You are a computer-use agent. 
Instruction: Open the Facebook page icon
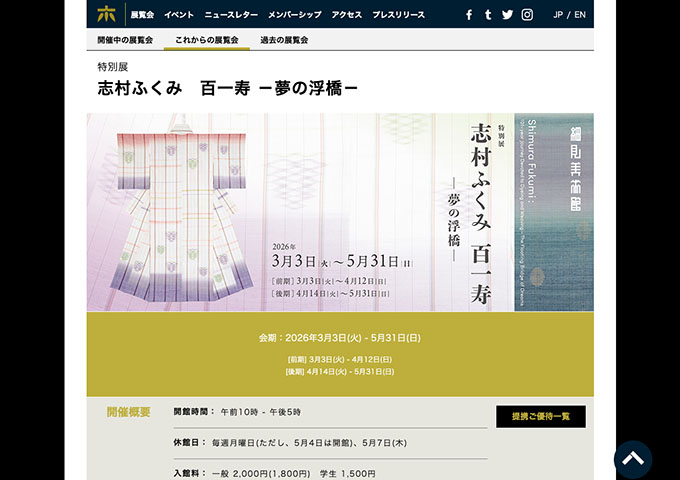[469, 15]
